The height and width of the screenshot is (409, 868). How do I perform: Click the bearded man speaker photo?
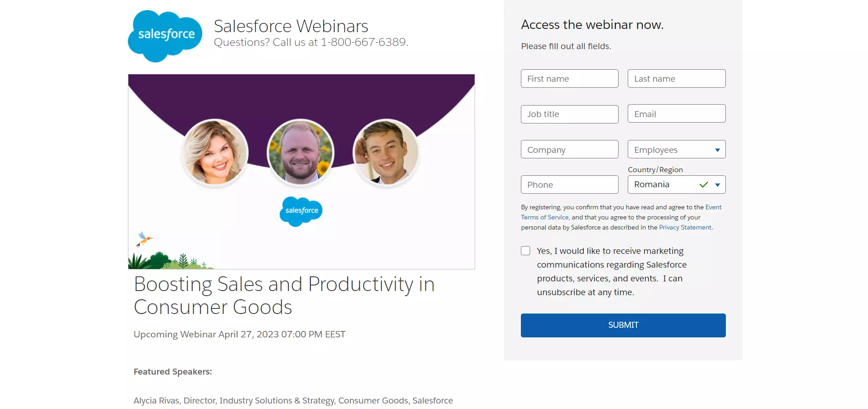tap(300, 152)
